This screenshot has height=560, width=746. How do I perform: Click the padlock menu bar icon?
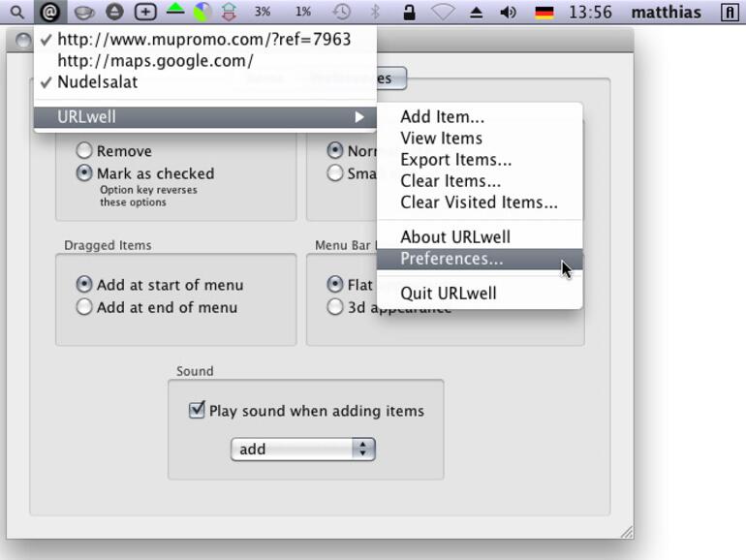coord(409,13)
